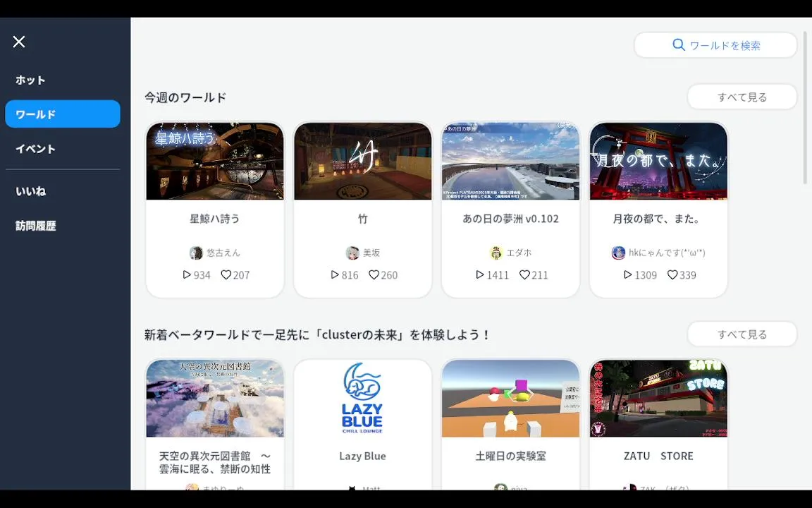Open the イベント menu item
Image resolution: width=812 pixels, height=508 pixels.
[35, 149]
